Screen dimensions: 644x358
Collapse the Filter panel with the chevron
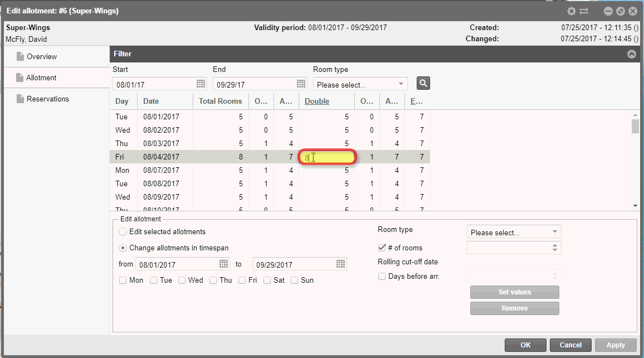(631, 54)
